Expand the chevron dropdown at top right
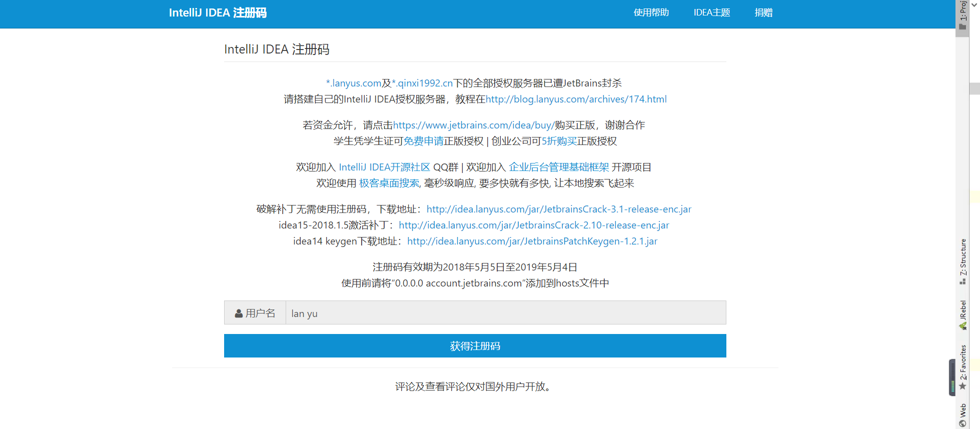 tap(974, 4)
